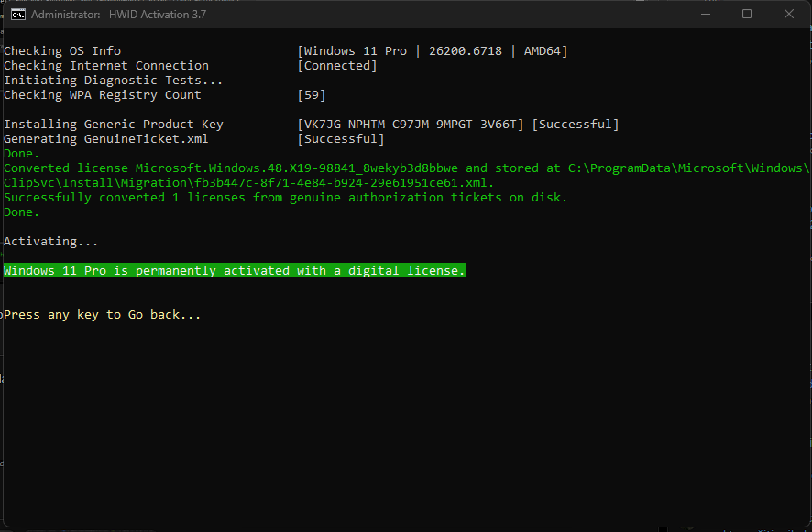Click "[Successful]" after the product key
The image size is (812, 532).
(x=576, y=125)
